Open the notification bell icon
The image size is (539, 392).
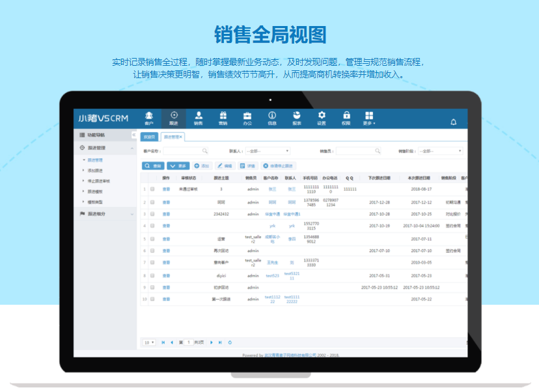[452, 120]
